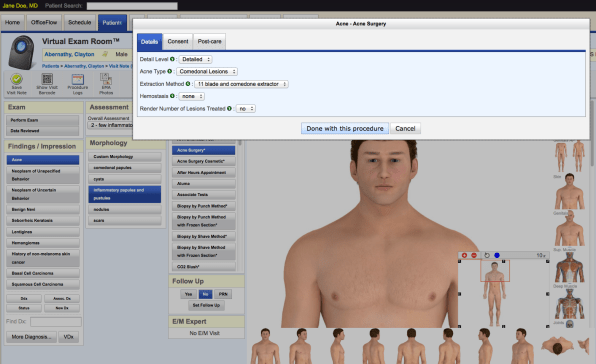The height and width of the screenshot is (364, 596).
Task: Select the Sup. Muscle layer thumbnail
Action: 569,268
